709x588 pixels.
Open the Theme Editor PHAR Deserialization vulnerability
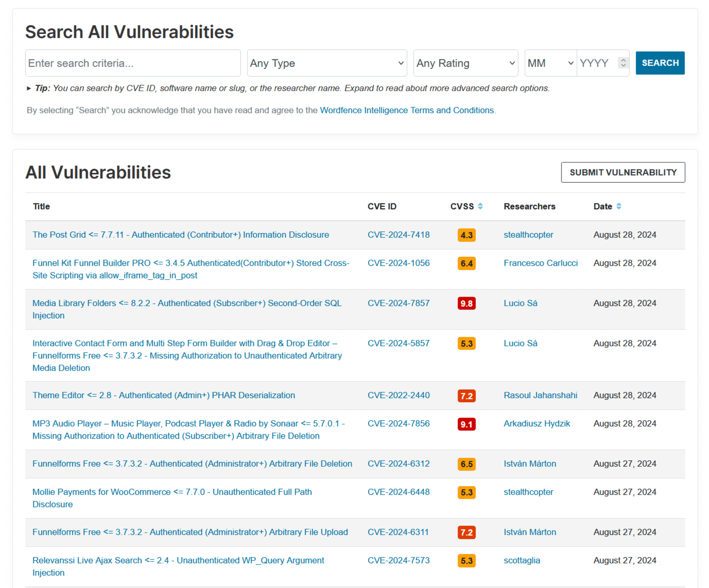(163, 395)
